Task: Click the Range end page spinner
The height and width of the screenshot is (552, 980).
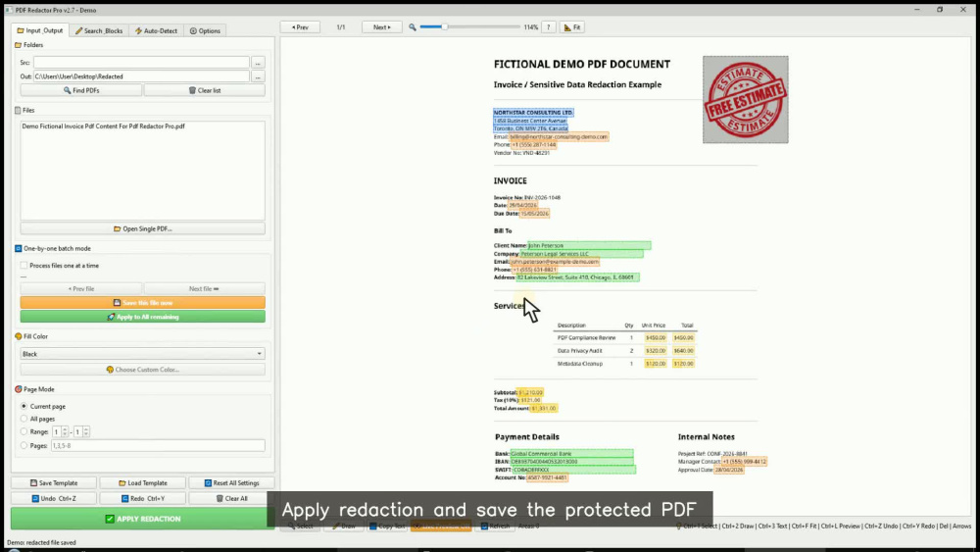Action: click(81, 432)
